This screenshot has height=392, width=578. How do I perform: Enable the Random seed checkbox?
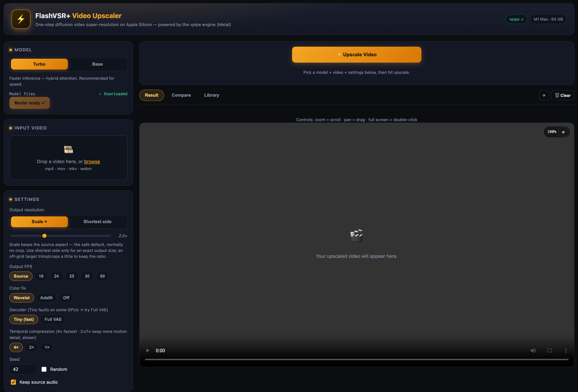click(44, 369)
